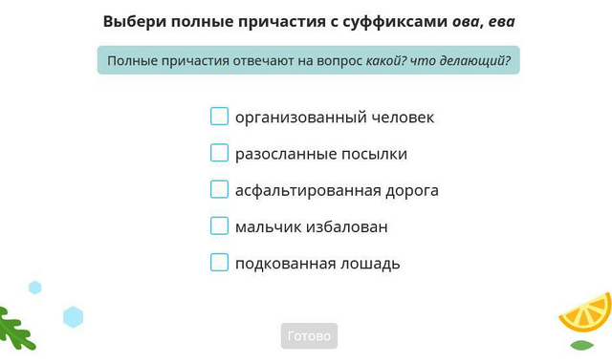The width and height of the screenshot is (612, 364).
Task: Click the small green leaf below the orange
Action: point(582,345)
